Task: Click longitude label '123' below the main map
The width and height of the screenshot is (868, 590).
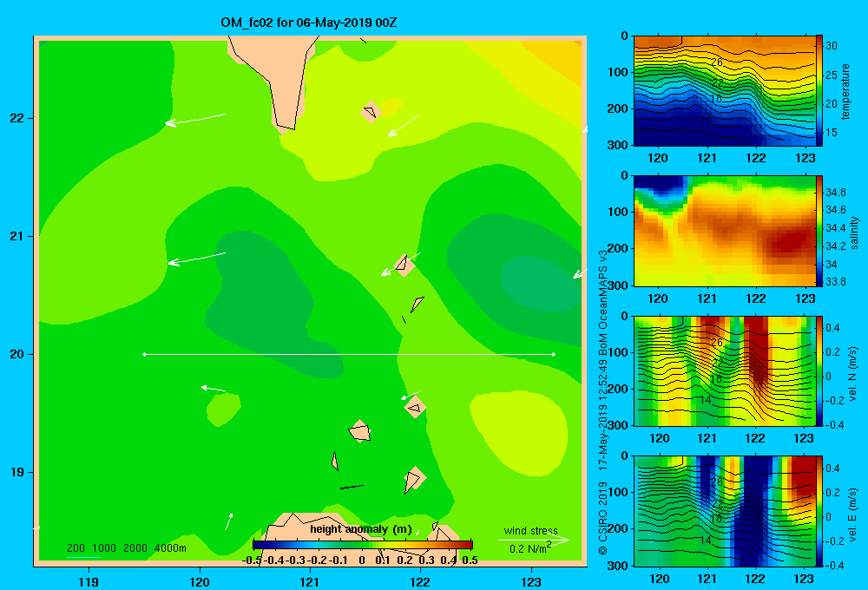Action: (531, 581)
